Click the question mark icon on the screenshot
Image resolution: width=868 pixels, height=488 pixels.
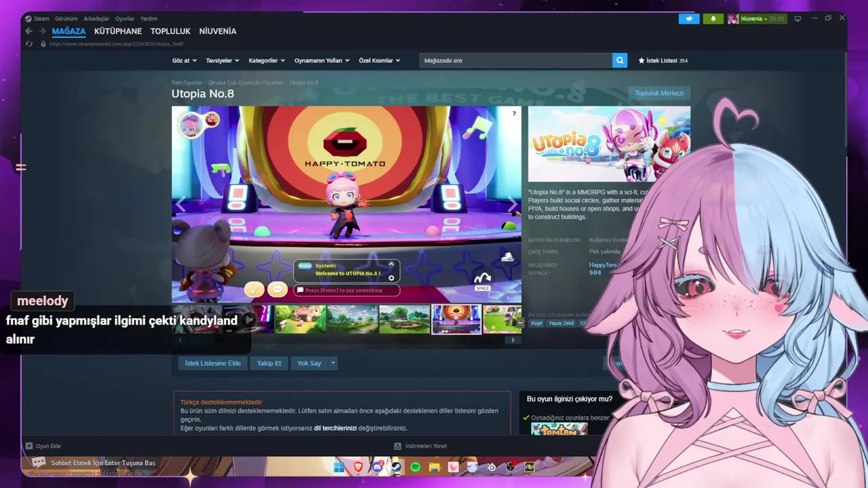(x=514, y=113)
